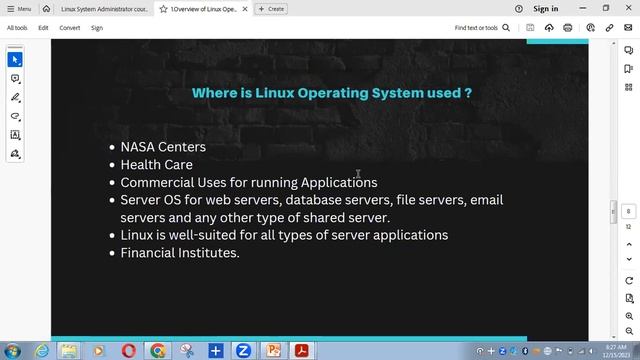Open the Windows Start button
This screenshot has height=360, width=640.
click(x=12, y=351)
